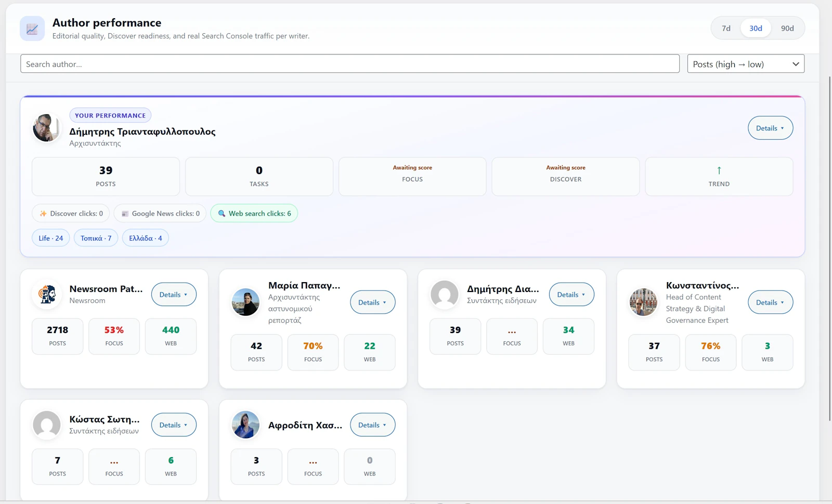
Task: Click the 6 Web stat
Action: point(171,467)
